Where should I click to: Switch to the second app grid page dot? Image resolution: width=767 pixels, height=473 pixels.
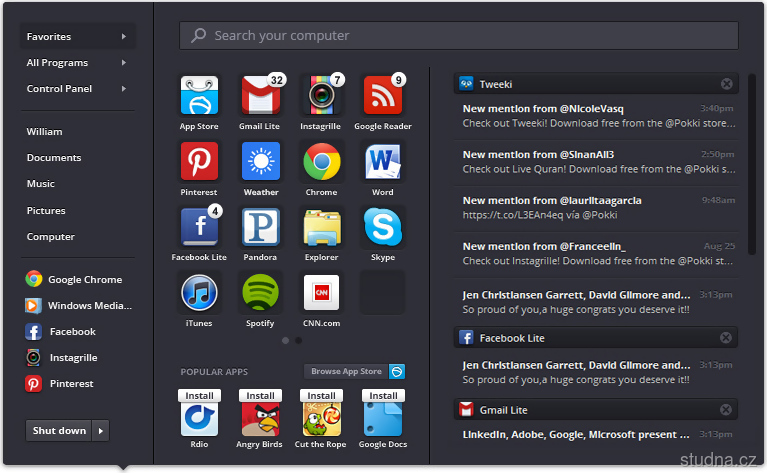[x=298, y=340]
